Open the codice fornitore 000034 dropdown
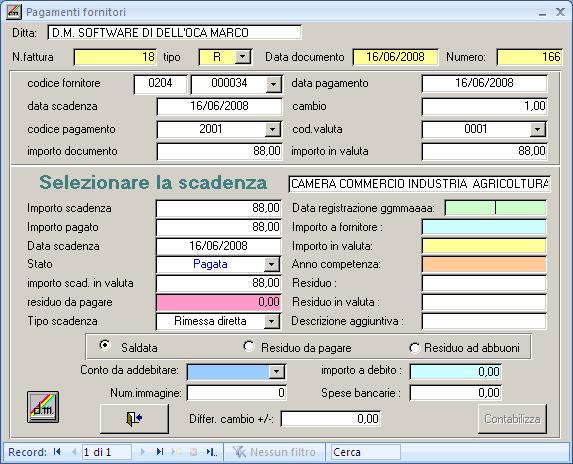 [x=273, y=85]
